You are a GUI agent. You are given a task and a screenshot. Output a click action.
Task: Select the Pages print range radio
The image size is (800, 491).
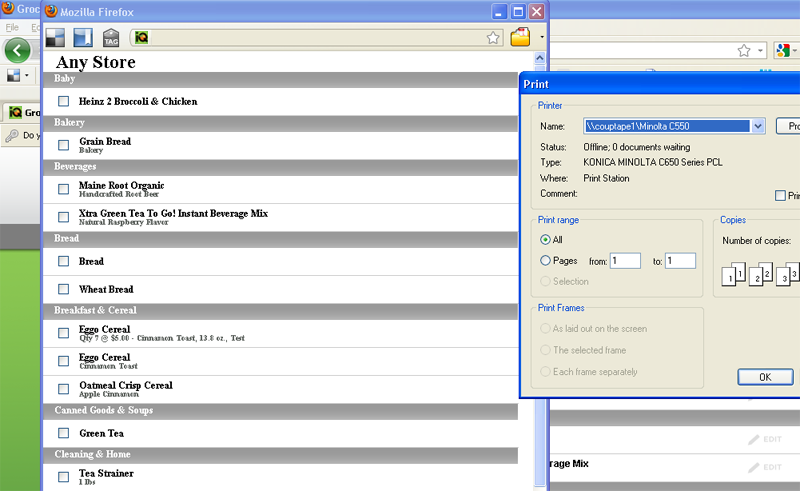(x=545, y=260)
